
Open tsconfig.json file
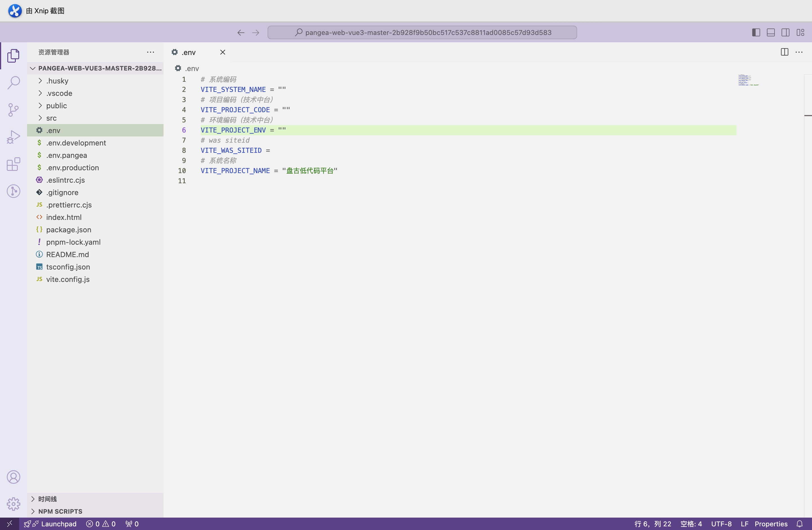tap(95, 267)
